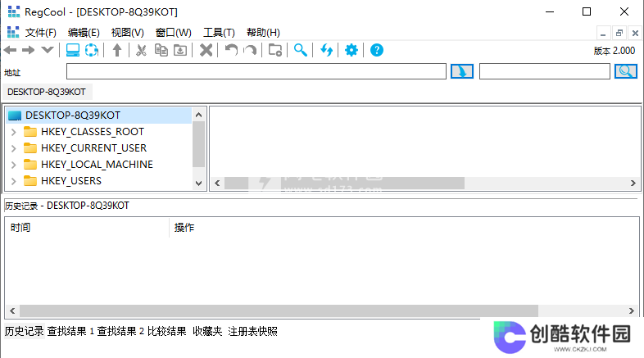The height and width of the screenshot is (358, 644).
Task: Click the Copy icon in the toolbar
Action: click(x=161, y=50)
